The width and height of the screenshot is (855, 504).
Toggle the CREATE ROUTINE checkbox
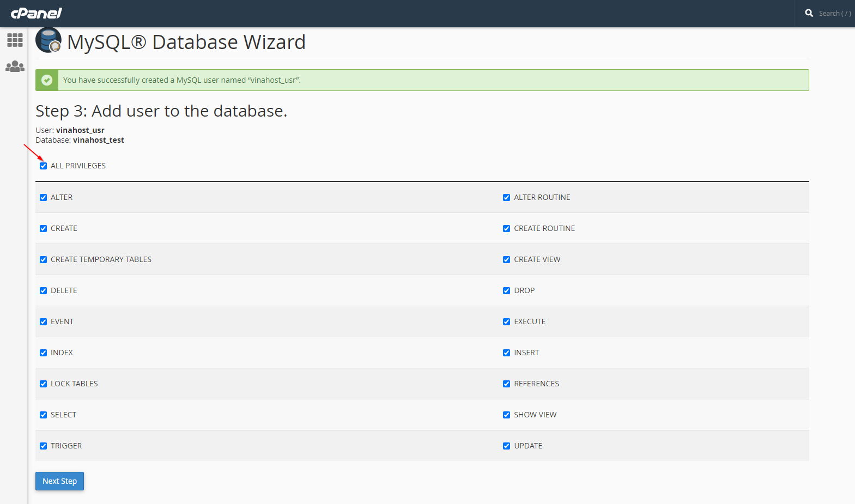click(x=506, y=229)
